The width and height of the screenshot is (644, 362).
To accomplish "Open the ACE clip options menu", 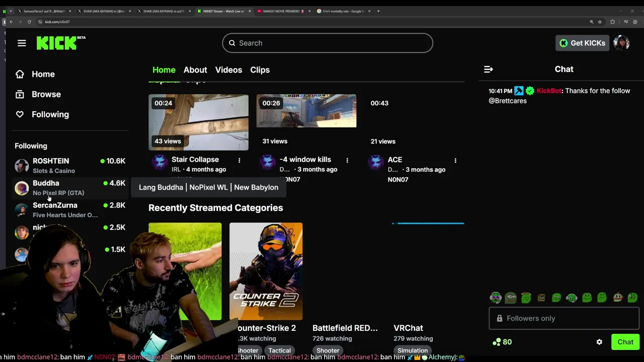I will click(x=455, y=160).
